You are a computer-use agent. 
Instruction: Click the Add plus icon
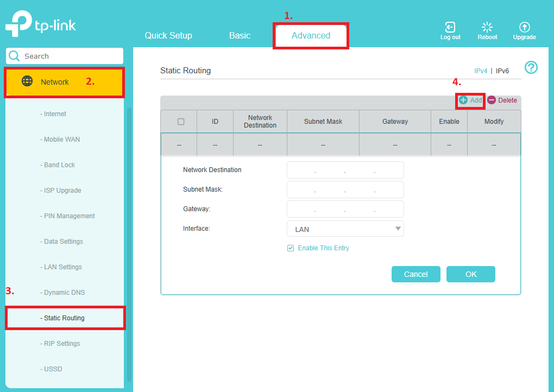pos(463,100)
